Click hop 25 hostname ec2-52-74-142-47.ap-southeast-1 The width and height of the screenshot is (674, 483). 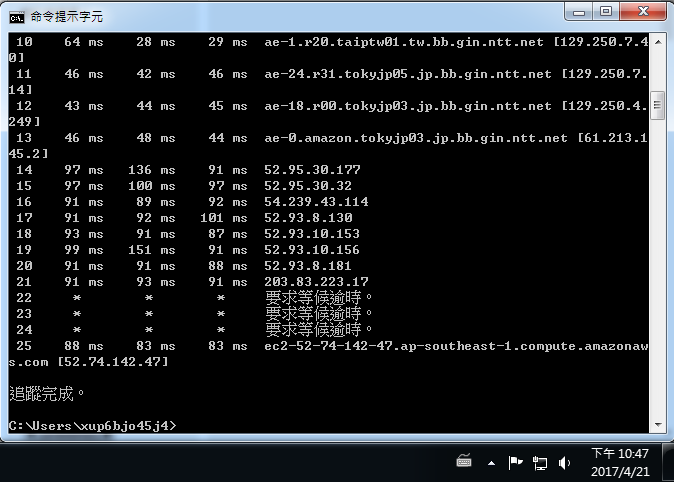(387, 346)
